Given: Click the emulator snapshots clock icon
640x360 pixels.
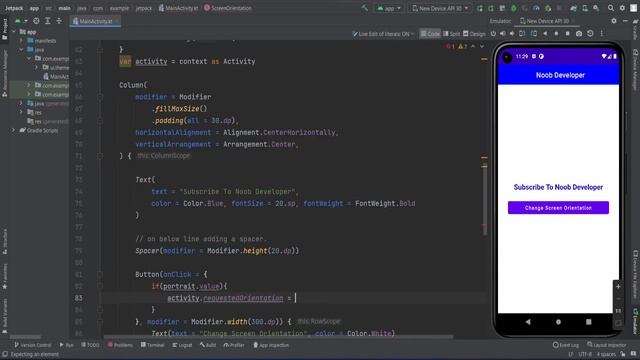Looking at the screenshot, I should pos(590,33).
